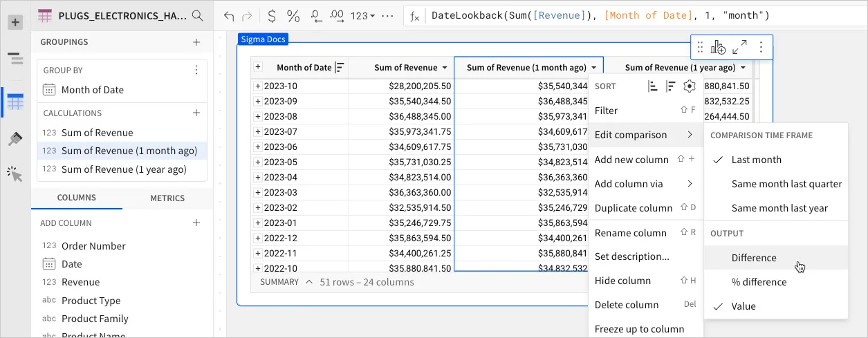Click the add child chart icon

tap(719, 47)
